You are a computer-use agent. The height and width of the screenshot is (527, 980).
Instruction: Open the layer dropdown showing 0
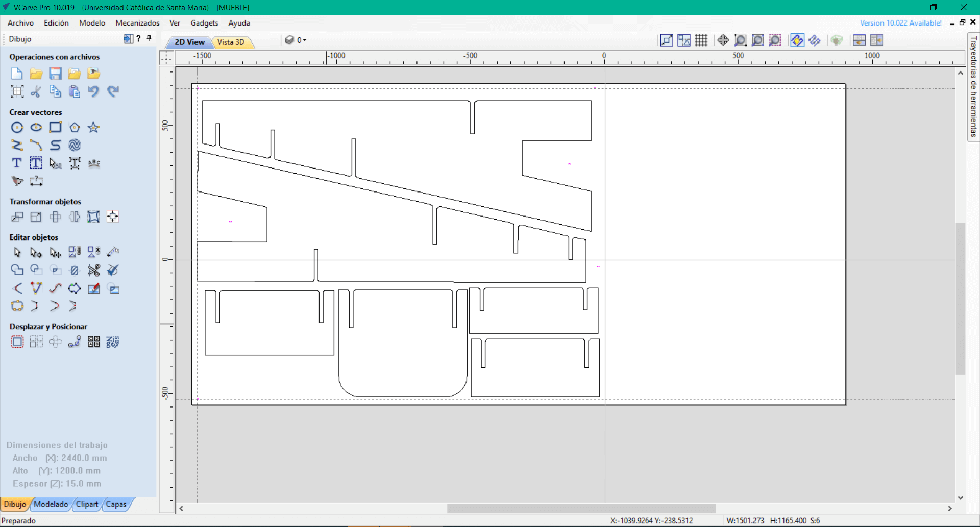tap(296, 40)
